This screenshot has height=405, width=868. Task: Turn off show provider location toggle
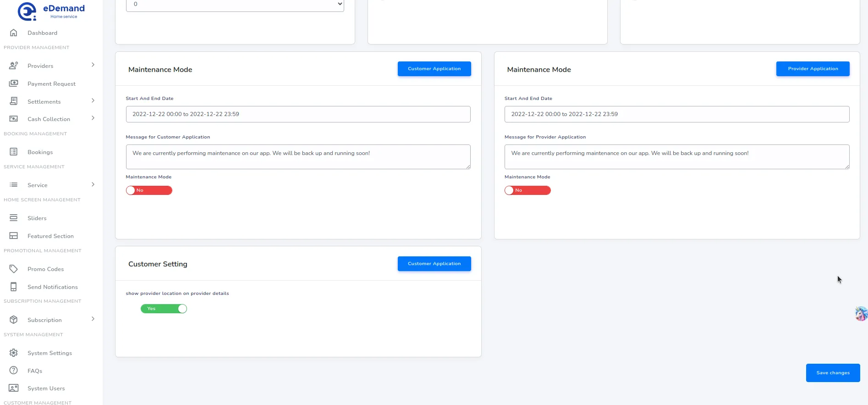[164, 309]
